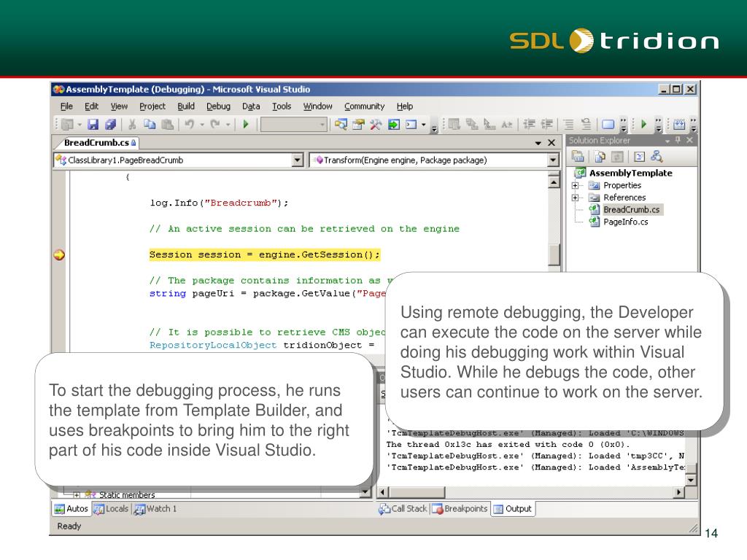Open the Undo history dropdown arrow
Image resolution: width=747 pixels, height=560 pixels.
pos(202,125)
